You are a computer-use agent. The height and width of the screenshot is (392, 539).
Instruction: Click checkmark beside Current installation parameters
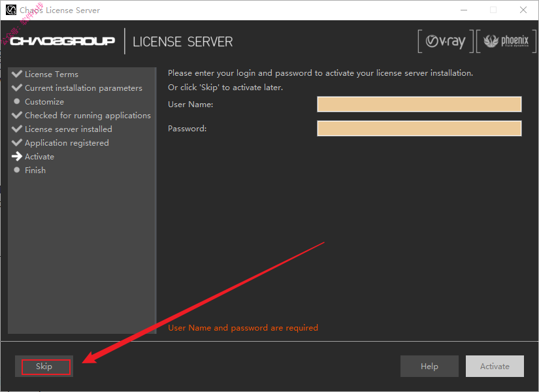point(16,88)
